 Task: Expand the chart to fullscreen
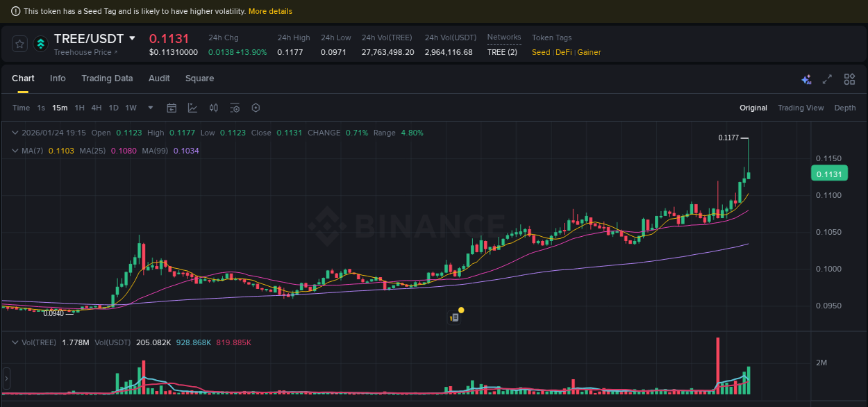pos(826,80)
